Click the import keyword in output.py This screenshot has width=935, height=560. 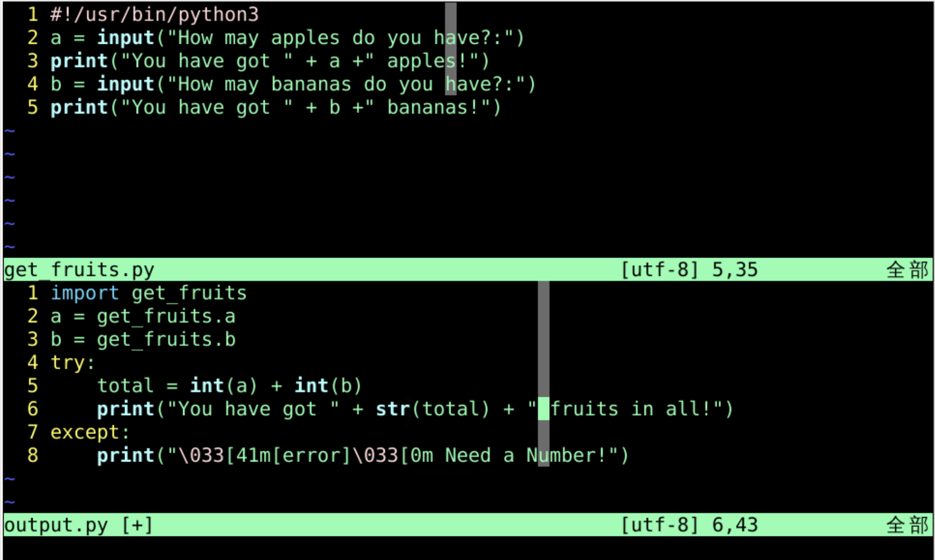(x=85, y=293)
